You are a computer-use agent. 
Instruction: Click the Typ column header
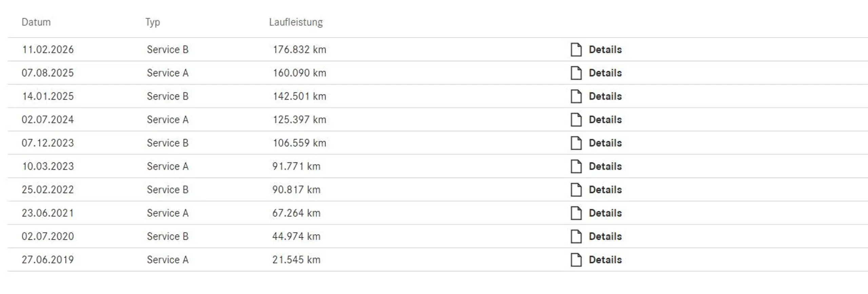click(153, 22)
